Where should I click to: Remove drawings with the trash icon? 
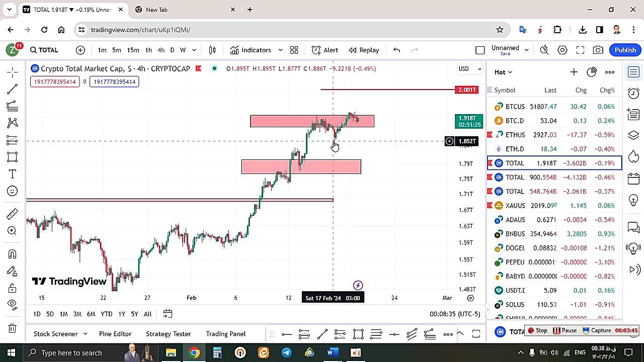pos(13,328)
